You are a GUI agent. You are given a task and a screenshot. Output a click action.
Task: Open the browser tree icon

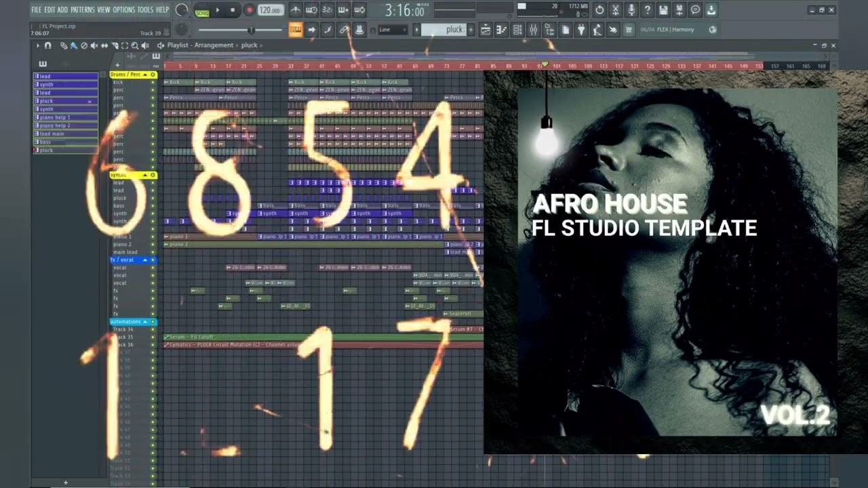549,29
